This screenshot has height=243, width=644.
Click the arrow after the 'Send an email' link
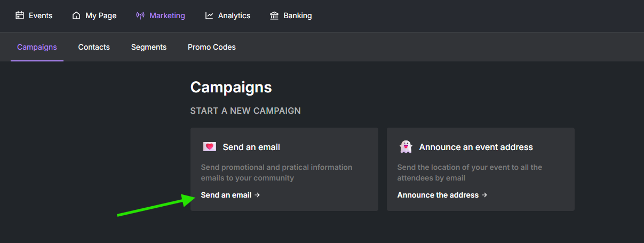[257, 195]
